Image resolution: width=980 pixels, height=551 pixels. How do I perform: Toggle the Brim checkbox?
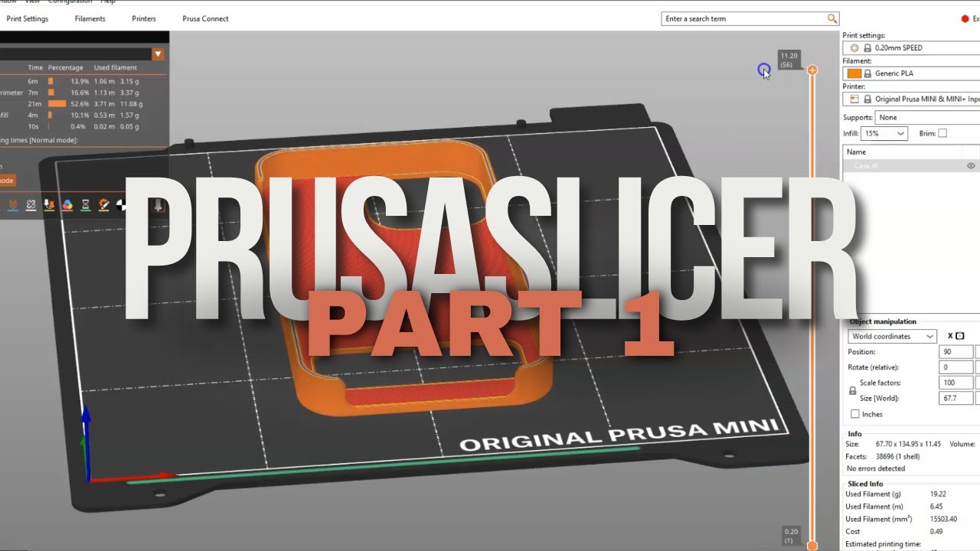pyautogui.click(x=942, y=133)
